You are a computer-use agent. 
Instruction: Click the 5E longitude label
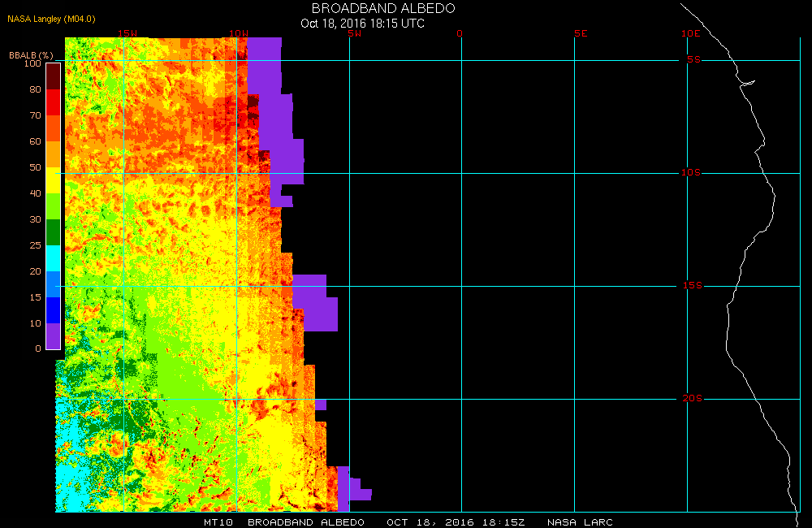point(580,34)
